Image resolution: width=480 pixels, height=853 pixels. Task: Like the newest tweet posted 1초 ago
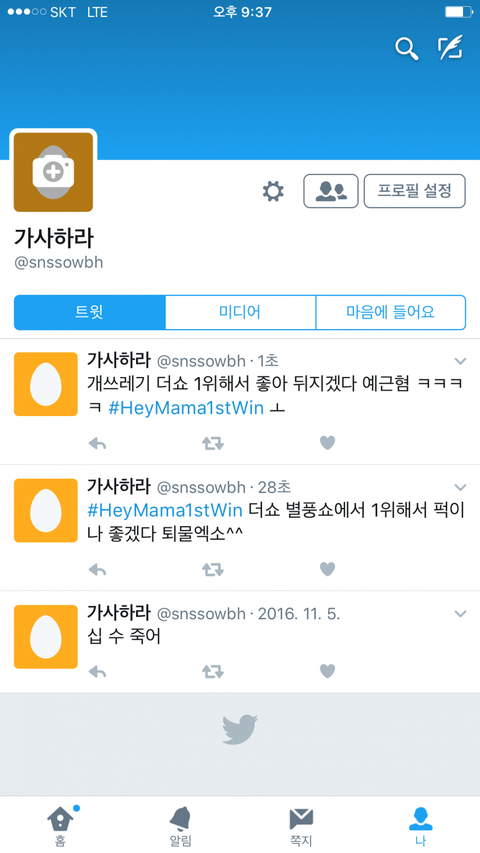pyautogui.click(x=327, y=443)
